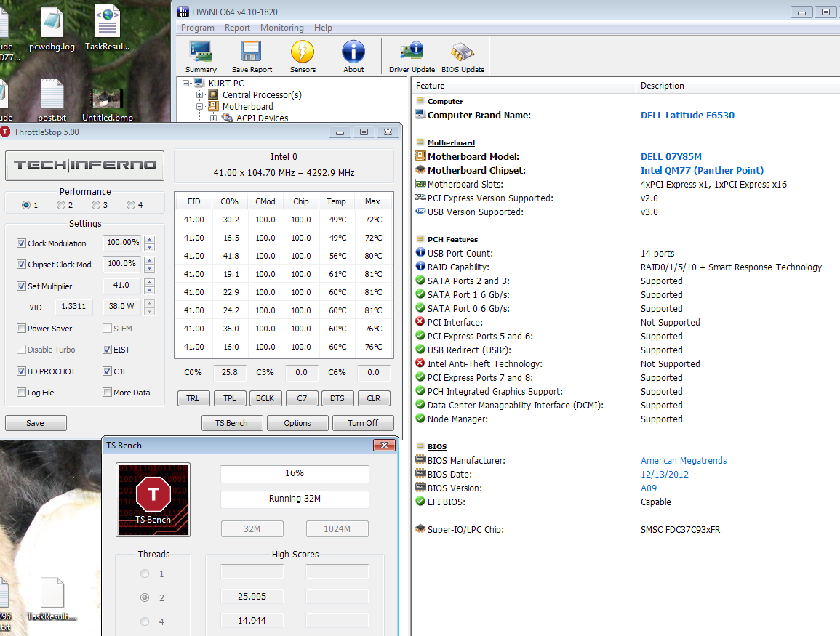The width and height of the screenshot is (840, 636).
Task: Select Performance profile 4
Action: click(131, 205)
